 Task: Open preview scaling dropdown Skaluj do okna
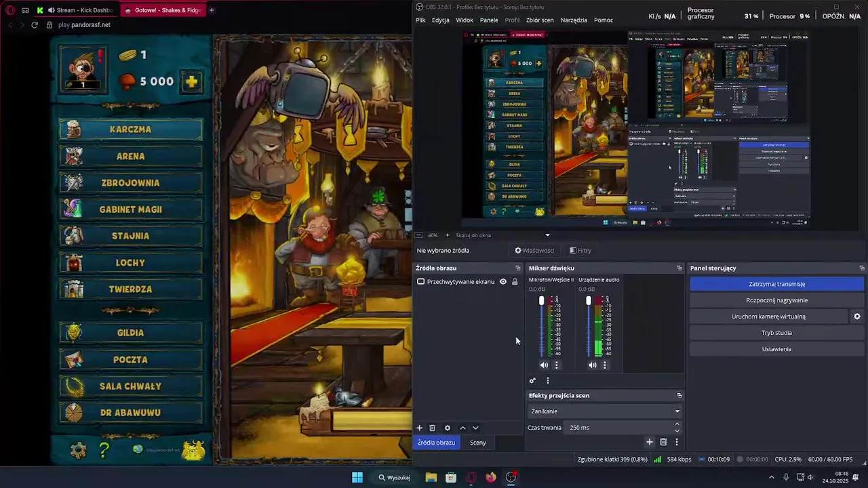click(502, 235)
